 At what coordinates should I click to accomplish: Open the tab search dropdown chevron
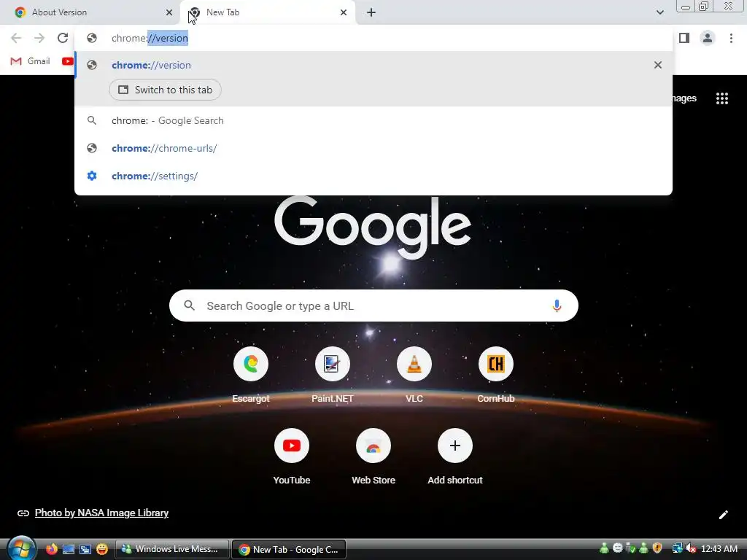[x=659, y=12]
